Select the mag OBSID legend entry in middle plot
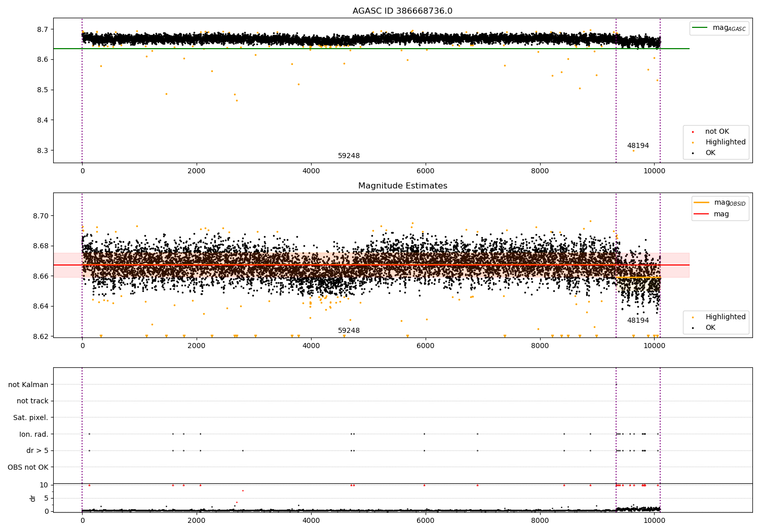The image size is (760, 532). pyautogui.click(x=720, y=203)
